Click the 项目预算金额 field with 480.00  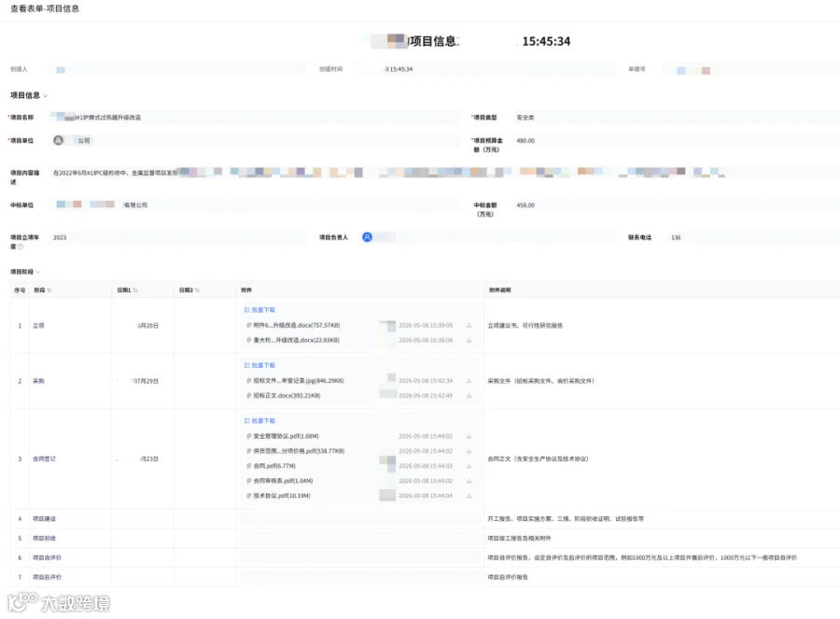click(x=678, y=141)
